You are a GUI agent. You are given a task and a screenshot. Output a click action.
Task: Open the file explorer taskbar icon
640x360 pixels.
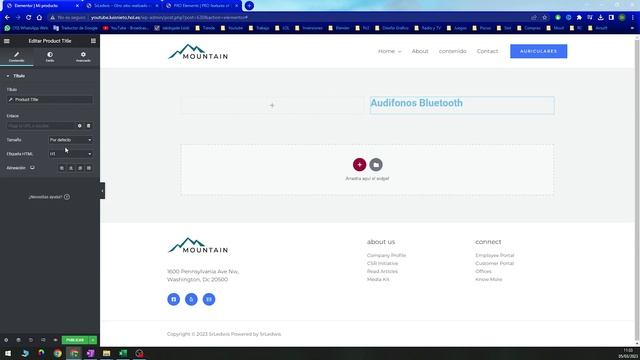[107, 353]
